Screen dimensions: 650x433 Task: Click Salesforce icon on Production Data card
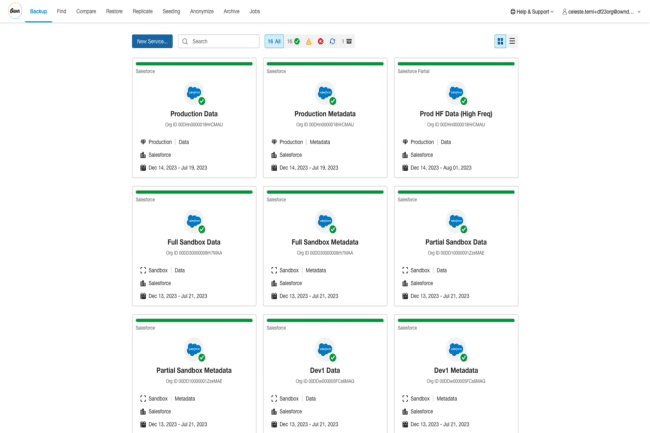pyautogui.click(x=194, y=93)
